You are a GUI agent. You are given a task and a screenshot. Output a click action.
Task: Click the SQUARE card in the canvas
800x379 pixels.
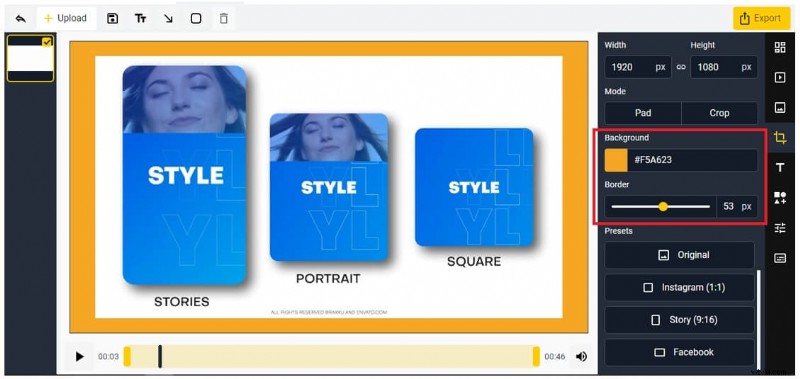point(474,187)
